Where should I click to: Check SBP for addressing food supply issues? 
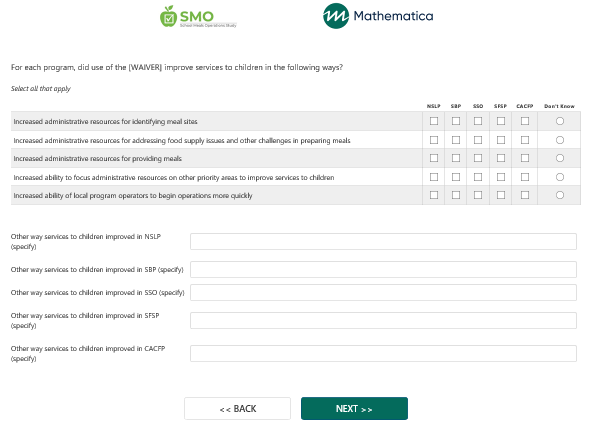456,140
